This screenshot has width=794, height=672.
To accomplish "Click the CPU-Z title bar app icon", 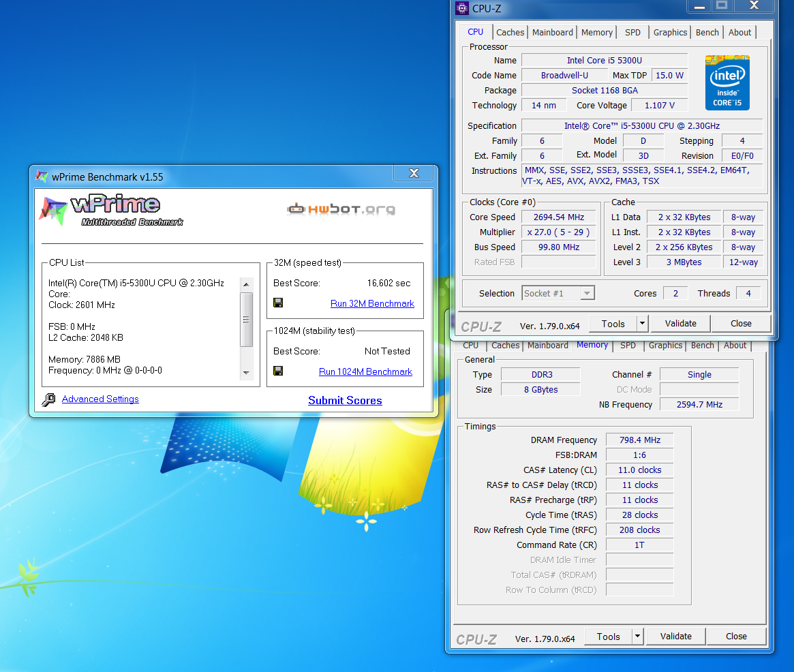I will pyautogui.click(x=462, y=8).
